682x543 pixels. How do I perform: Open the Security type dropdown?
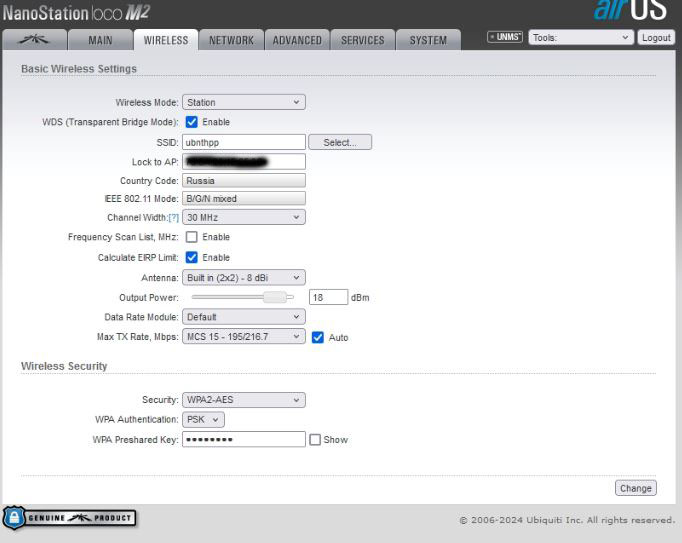243,400
